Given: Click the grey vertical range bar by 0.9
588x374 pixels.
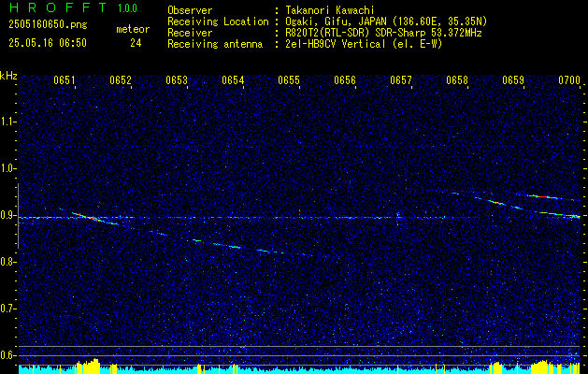Looking at the screenshot, I should (18, 216).
